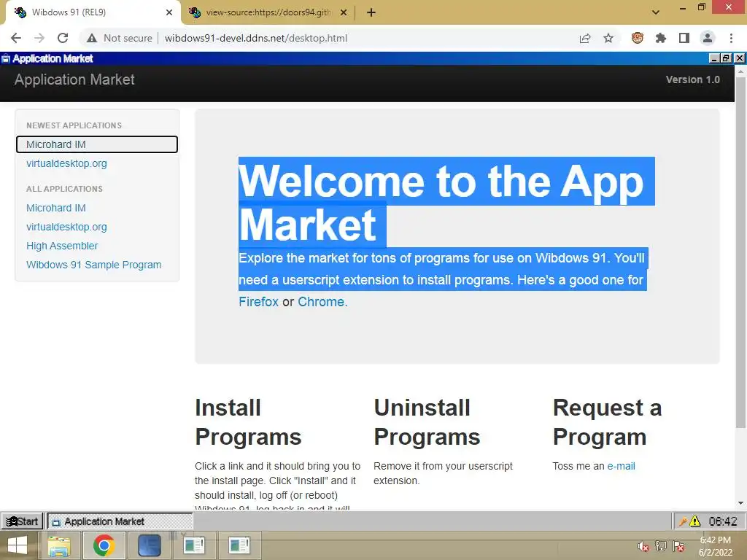Open File Explorer from Windows taskbar
The height and width of the screenshot is (560, 747).
pyautogui.click(x=58, y=545)
